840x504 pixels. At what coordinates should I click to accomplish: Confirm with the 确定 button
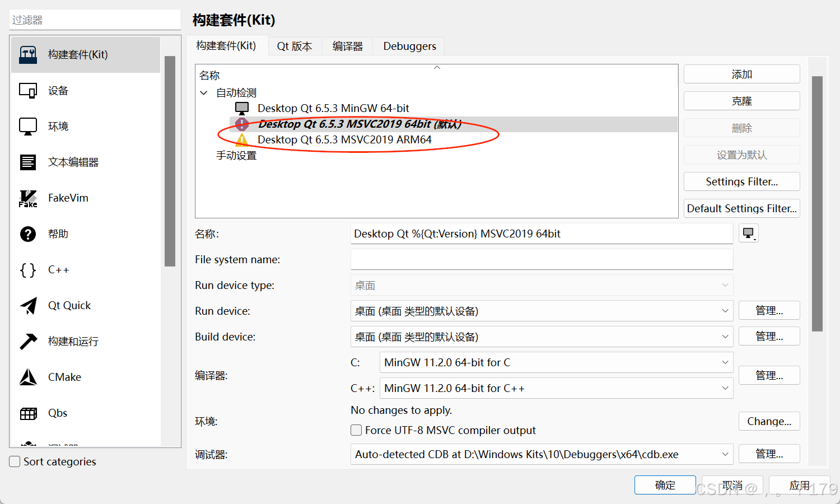pyautogui.click(x=665, y=485)
